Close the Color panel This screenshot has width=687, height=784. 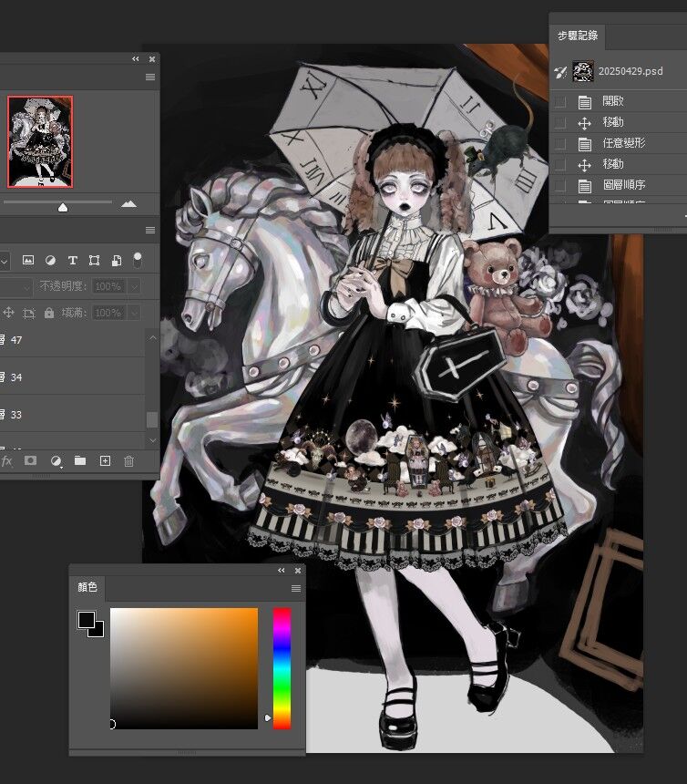(x=298, y=571)
